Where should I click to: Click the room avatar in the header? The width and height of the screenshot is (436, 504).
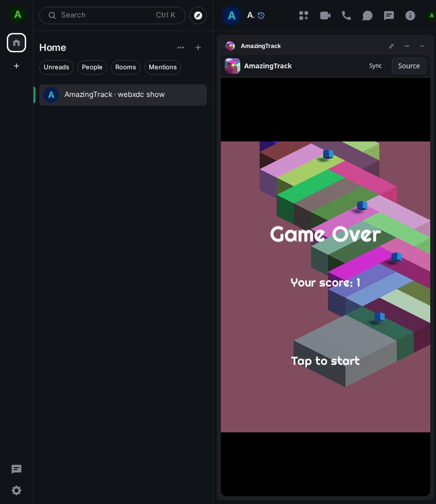[232, 16]
